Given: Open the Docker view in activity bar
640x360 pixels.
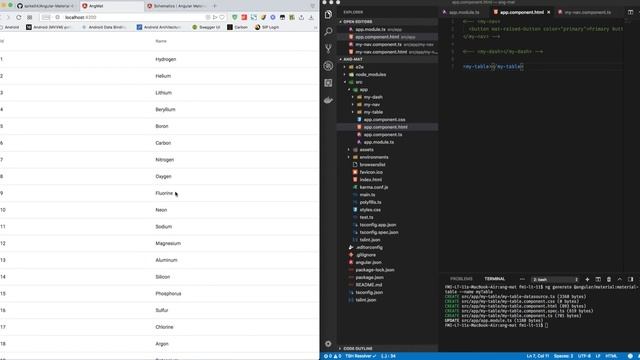Looking at the screenshot, I should (x=328, y=100).
